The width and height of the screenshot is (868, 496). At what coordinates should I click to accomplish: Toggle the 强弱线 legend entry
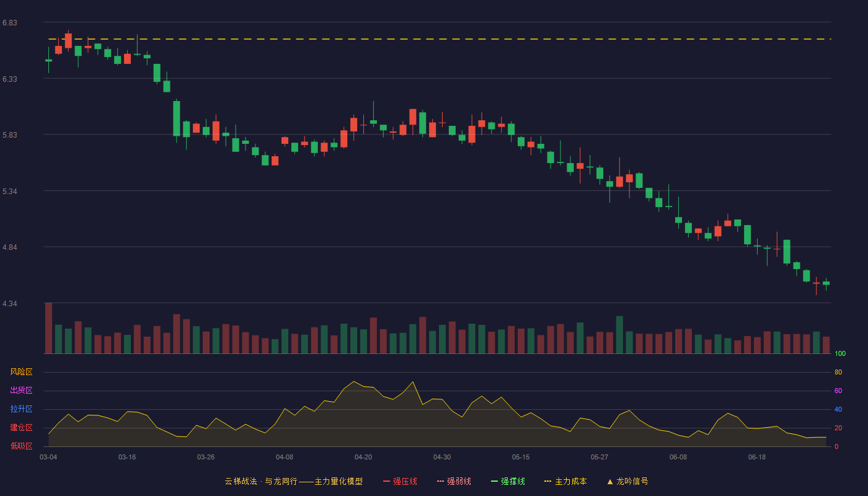point(454,481)
